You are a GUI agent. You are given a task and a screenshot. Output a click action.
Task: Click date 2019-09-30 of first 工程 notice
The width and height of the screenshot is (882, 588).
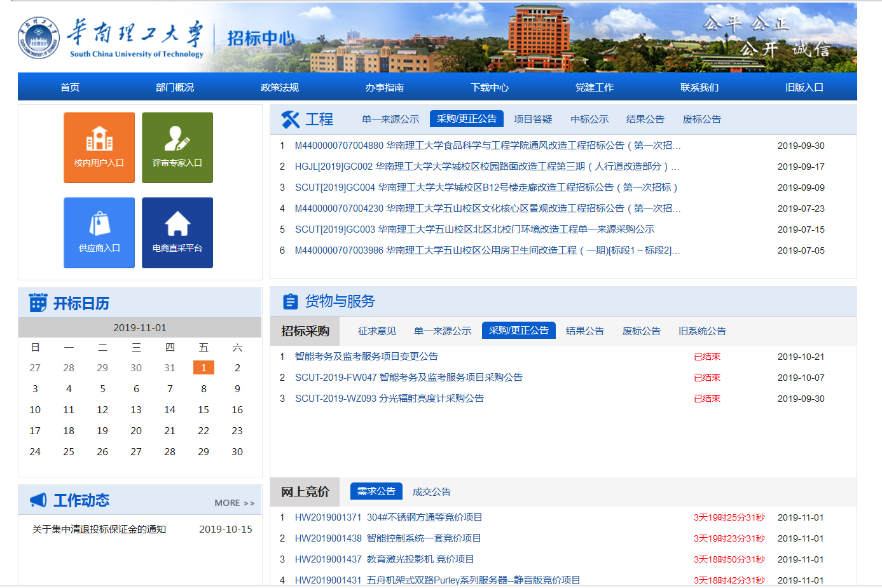(801, 146)
